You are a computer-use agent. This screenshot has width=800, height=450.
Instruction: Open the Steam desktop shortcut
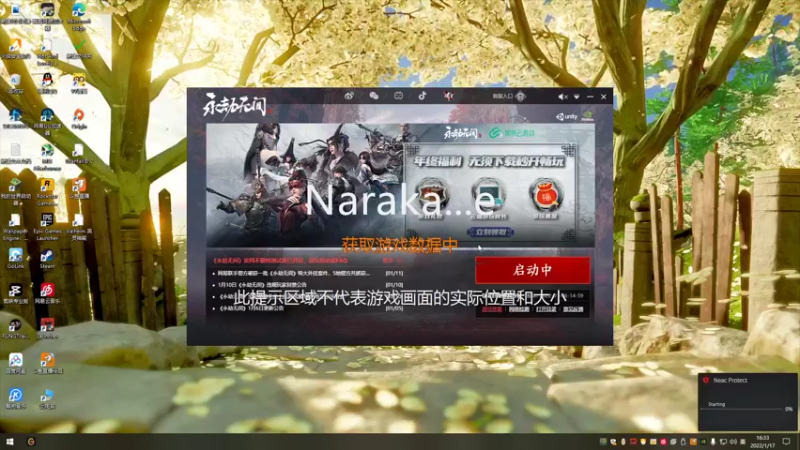point(47,259)
